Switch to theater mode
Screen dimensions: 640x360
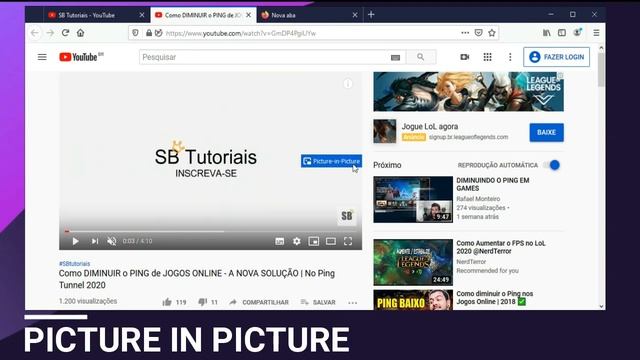[x=331, y=241]
